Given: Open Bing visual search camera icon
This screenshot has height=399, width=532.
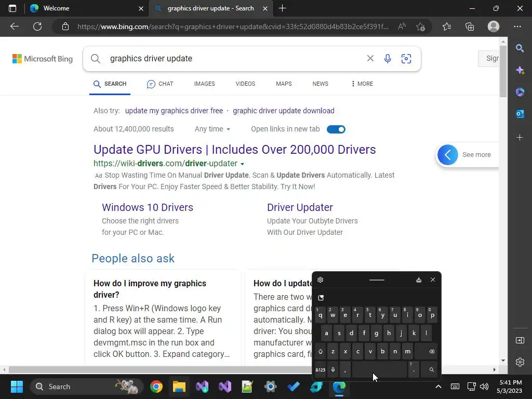Looking at the screenshot, I should pos(406,58).
